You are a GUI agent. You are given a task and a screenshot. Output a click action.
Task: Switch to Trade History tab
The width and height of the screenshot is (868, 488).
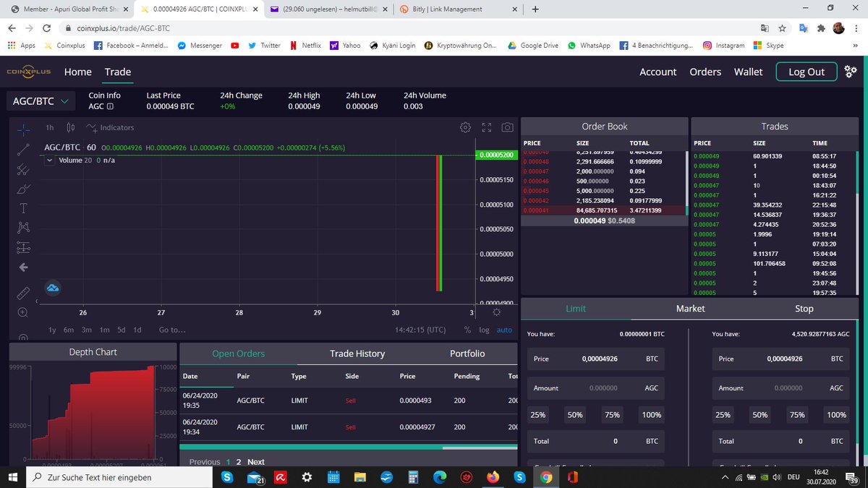pyautogui.click(x=357, y=354)
